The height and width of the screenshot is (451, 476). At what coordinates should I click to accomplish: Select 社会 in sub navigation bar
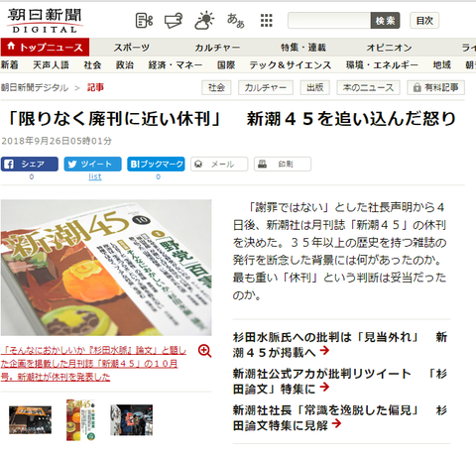(92, 64)
